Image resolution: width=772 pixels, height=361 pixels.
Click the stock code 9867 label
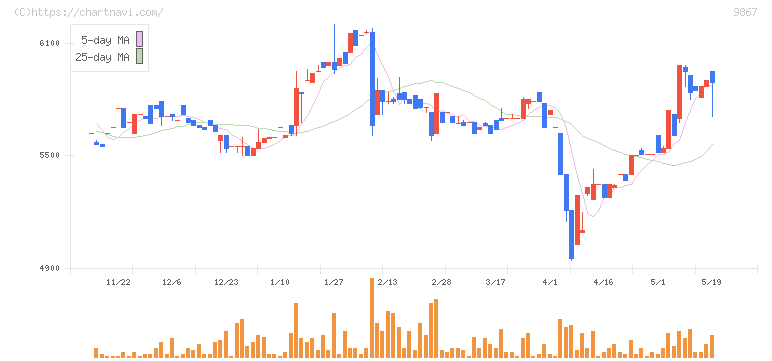(745, 12)
